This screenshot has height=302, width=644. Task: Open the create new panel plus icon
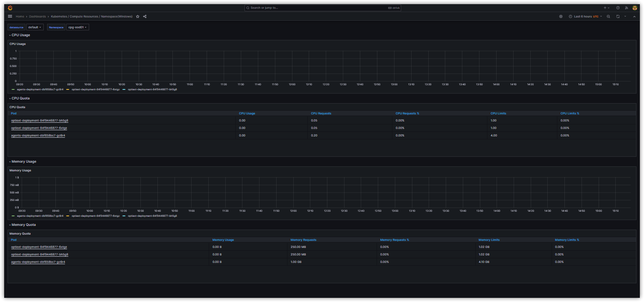(x=604, y=7)
